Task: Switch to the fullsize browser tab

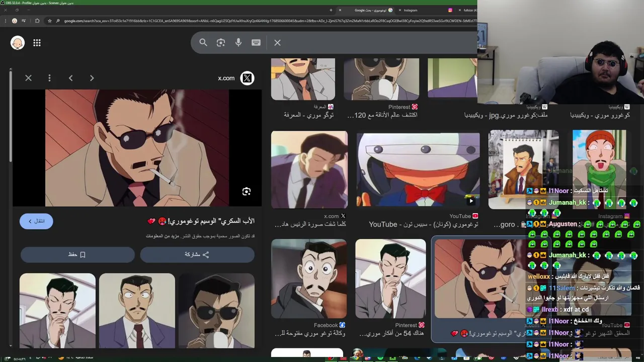Action: coord(469,10)
